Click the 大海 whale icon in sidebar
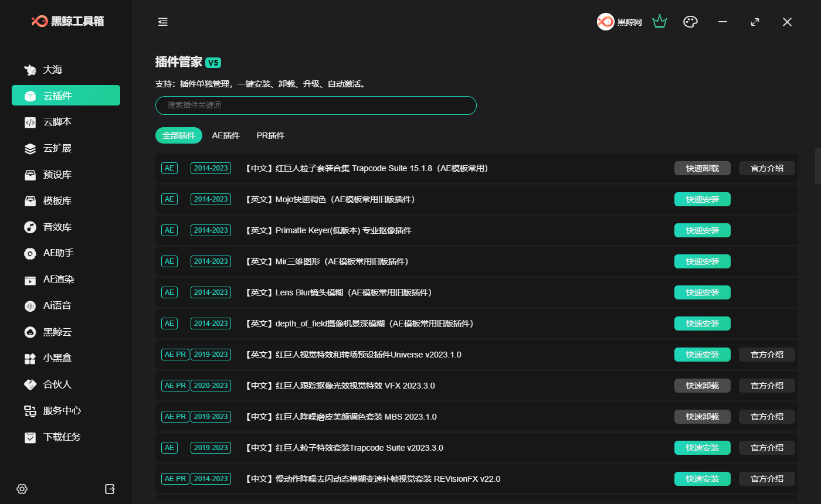 (30, 70)
